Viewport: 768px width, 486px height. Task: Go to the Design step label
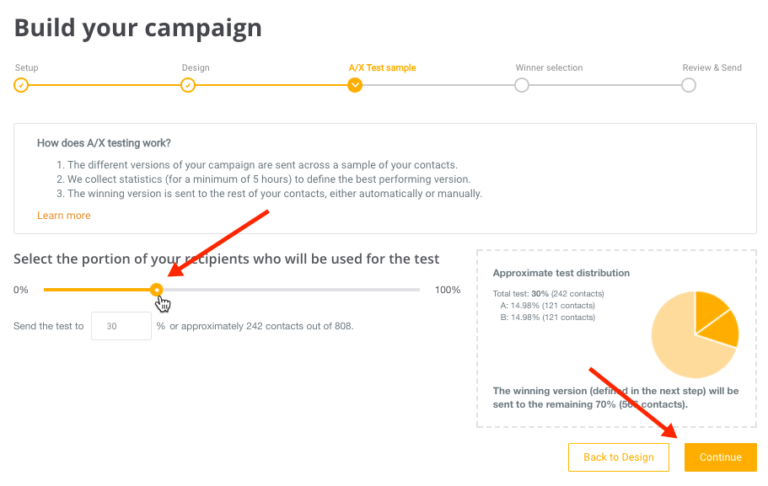[195, 68]
